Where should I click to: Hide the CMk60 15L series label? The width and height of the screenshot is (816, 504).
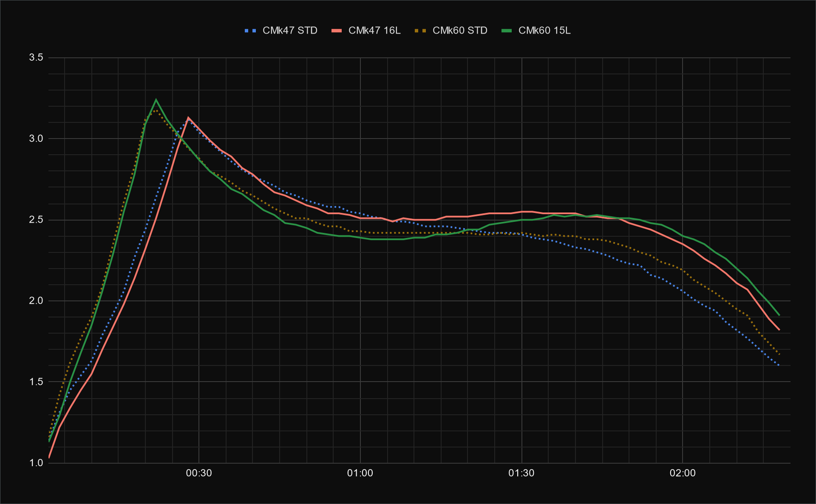[x=544, y=31]
